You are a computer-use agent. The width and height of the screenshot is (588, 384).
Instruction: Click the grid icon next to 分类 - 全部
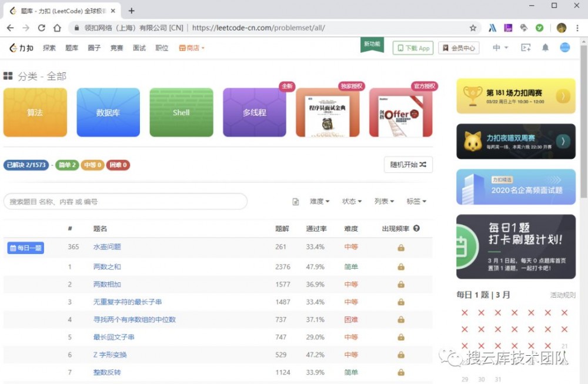(9, 76)
